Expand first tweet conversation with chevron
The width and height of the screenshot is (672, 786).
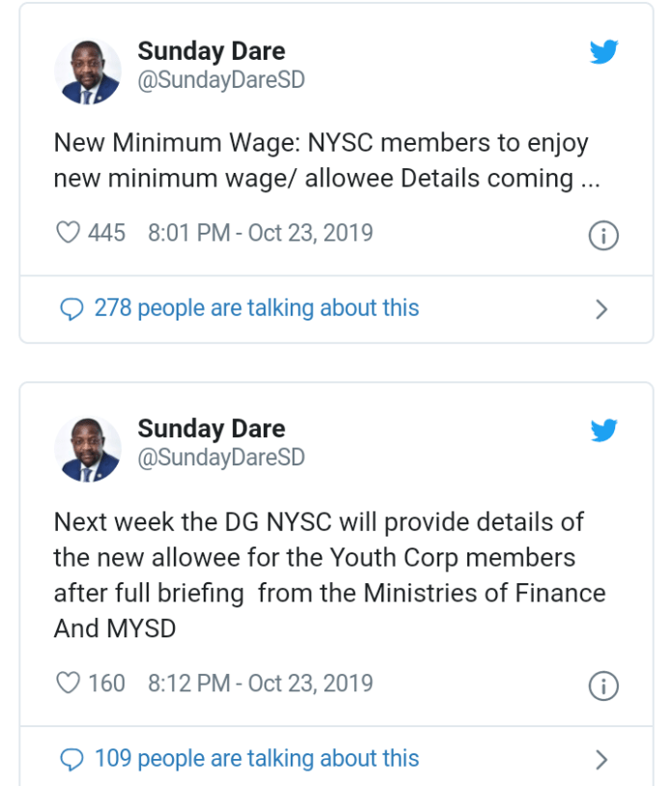click(x=602, y=310)
